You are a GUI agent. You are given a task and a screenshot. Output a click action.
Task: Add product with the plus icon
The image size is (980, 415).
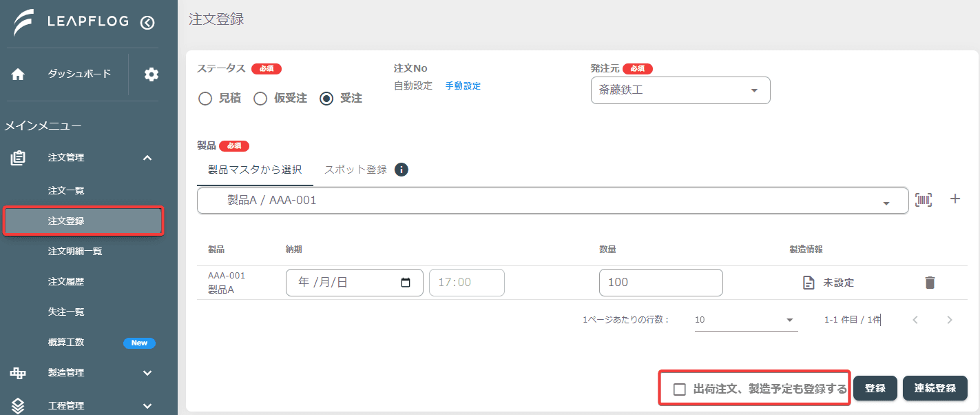pos(955,199)
